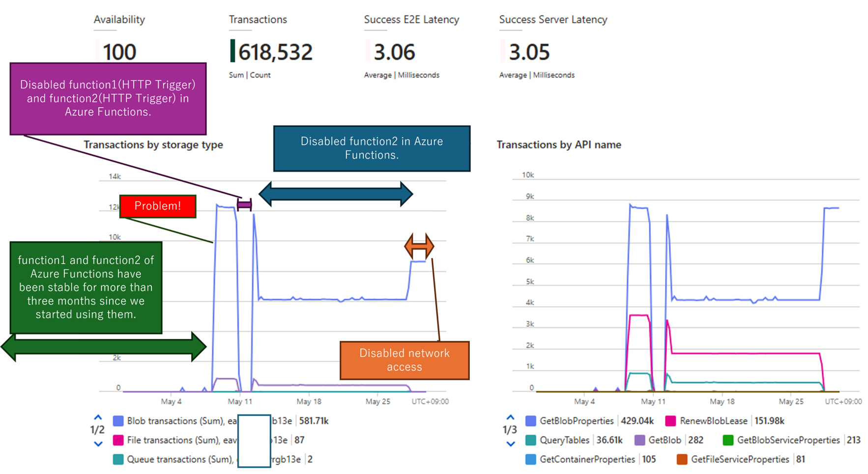Toggle the GetBlob legend swatch
The height and width of the screenshot is (474, 868).
[639, 440]
